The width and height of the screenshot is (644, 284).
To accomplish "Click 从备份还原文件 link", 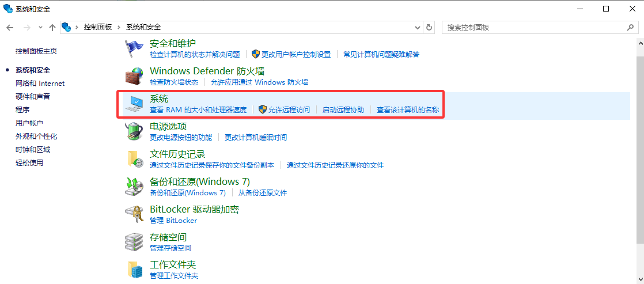I will pyautogui.click(x=263, y=193).
